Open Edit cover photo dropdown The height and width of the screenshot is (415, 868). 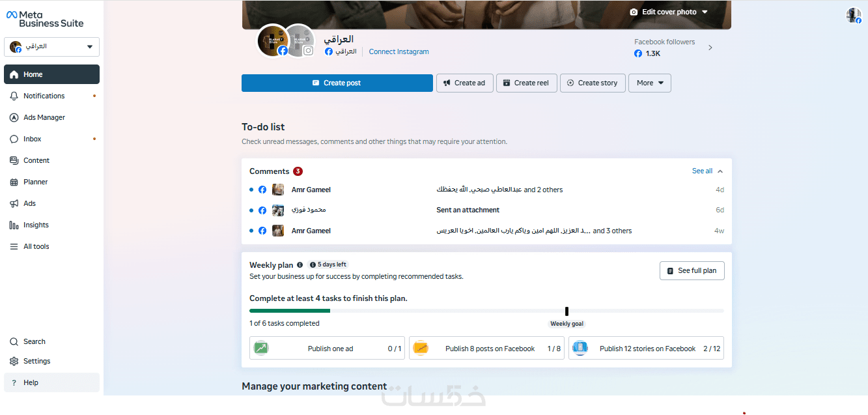[x=668, y=12]
